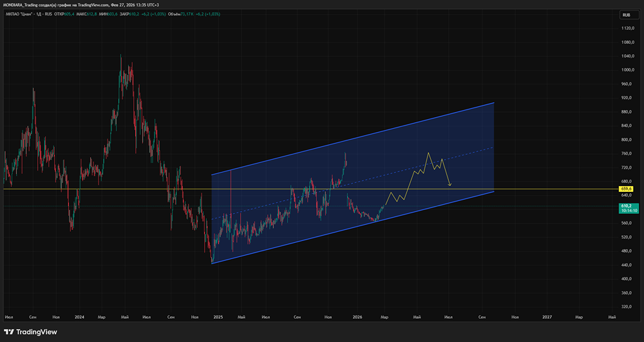Click the 1000,0 price axis label
The height and width of the screenshot is (342, 644).
(629, 70)
